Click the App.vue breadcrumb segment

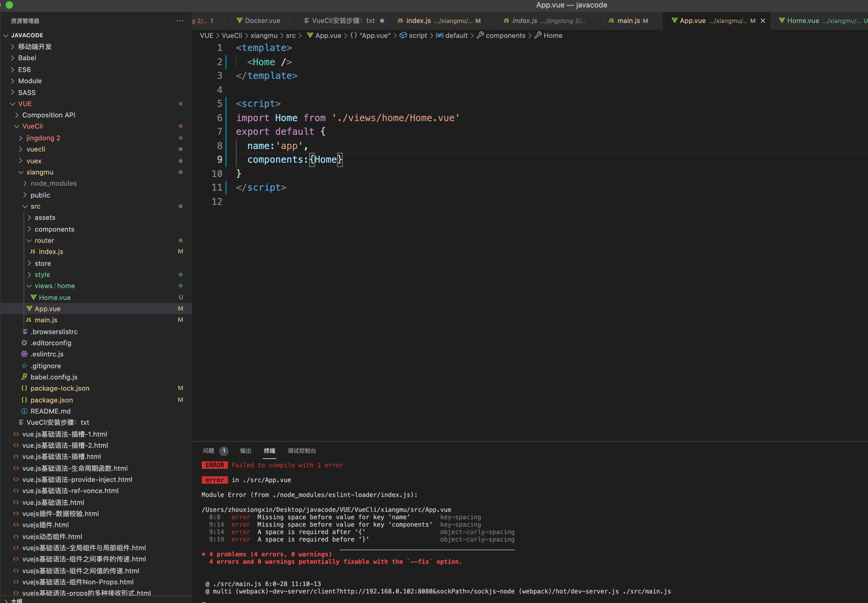tap(328, 35)
